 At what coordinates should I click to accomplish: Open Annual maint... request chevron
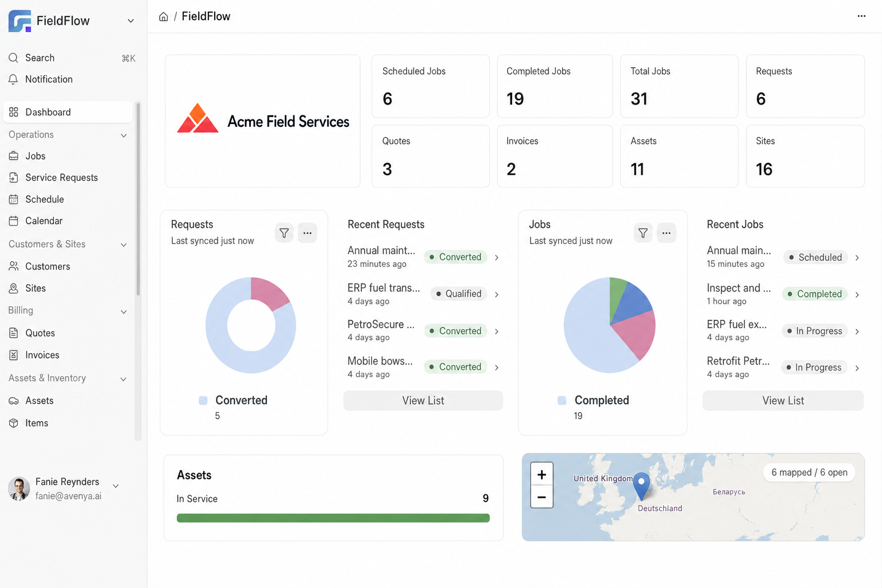(x=497, y=257)
